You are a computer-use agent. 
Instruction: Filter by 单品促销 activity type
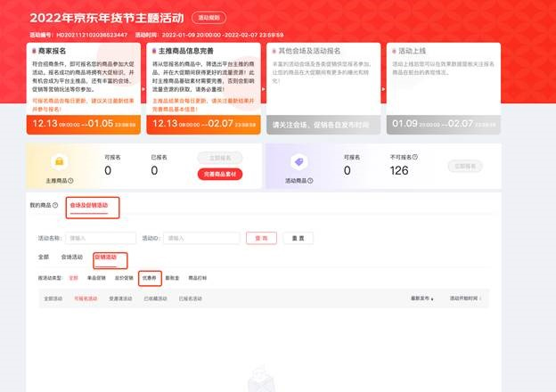96,278
